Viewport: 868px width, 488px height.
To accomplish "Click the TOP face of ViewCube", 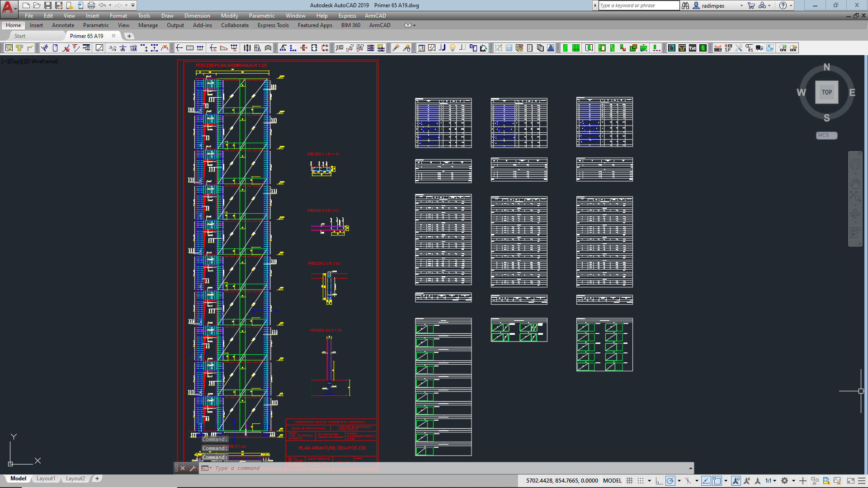I will click(x=826, y=92).
